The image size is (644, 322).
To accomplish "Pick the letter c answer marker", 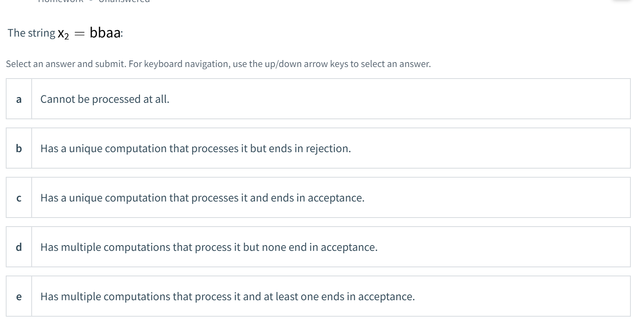I will pos(19,198).
